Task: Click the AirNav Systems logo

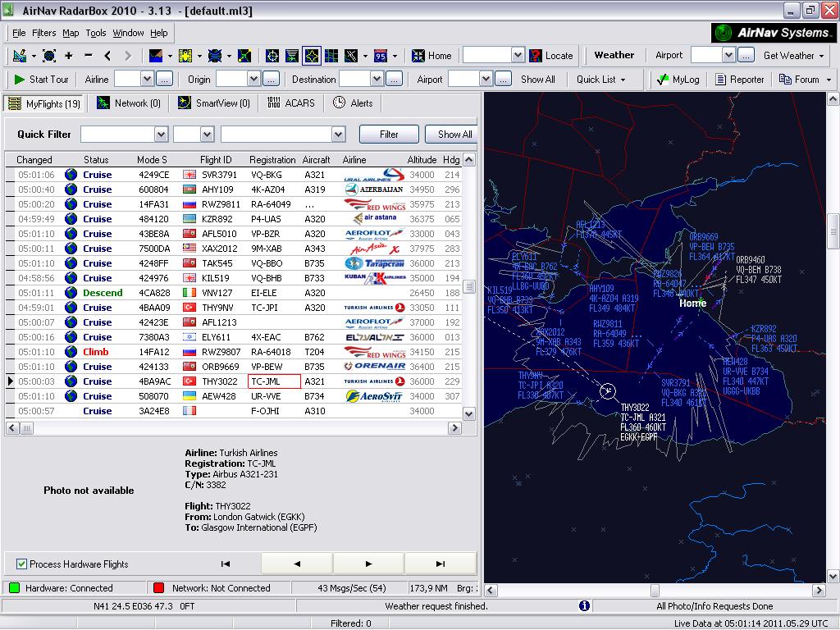Action: [773, 33]
